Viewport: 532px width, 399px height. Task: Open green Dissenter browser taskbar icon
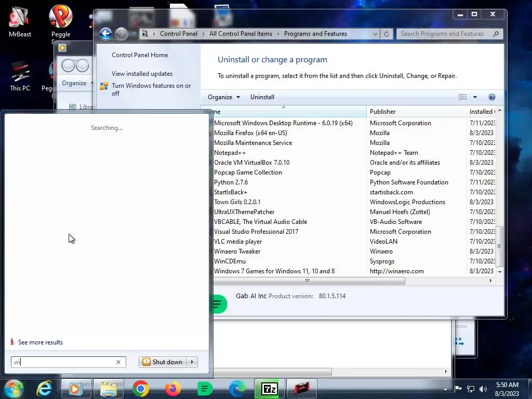205,389
